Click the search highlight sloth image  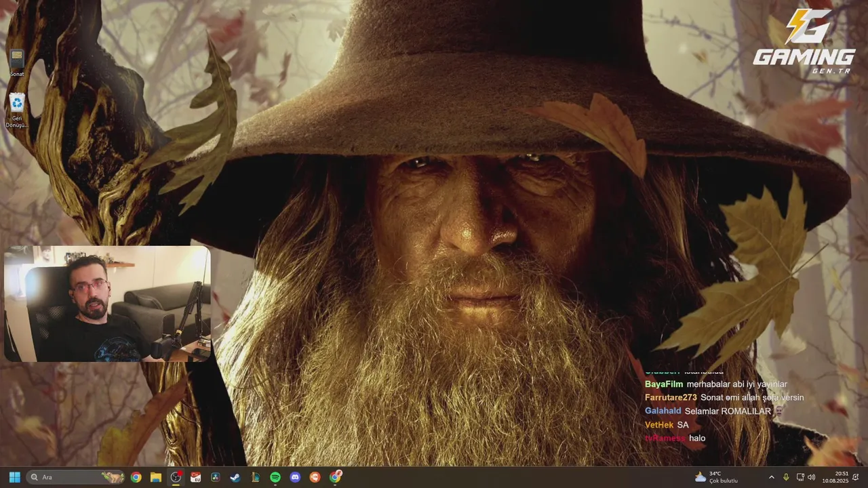click(113, 477)
